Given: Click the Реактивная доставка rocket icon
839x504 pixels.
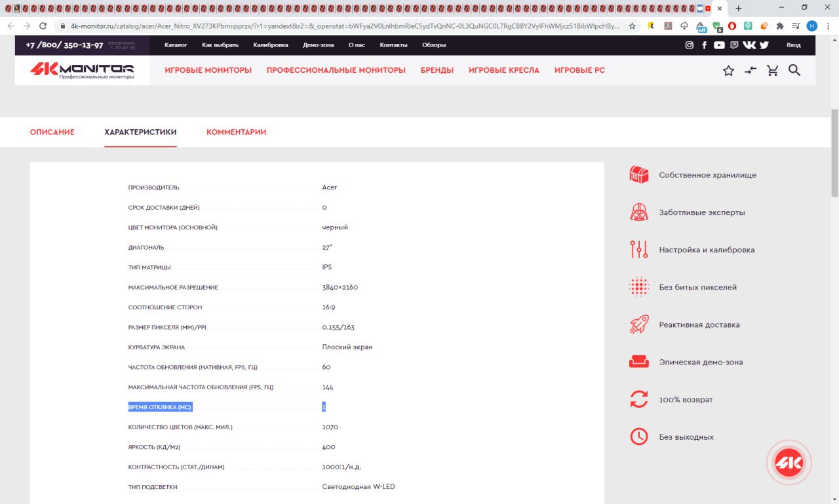Looking at the screenshot, I should (638, 324).
